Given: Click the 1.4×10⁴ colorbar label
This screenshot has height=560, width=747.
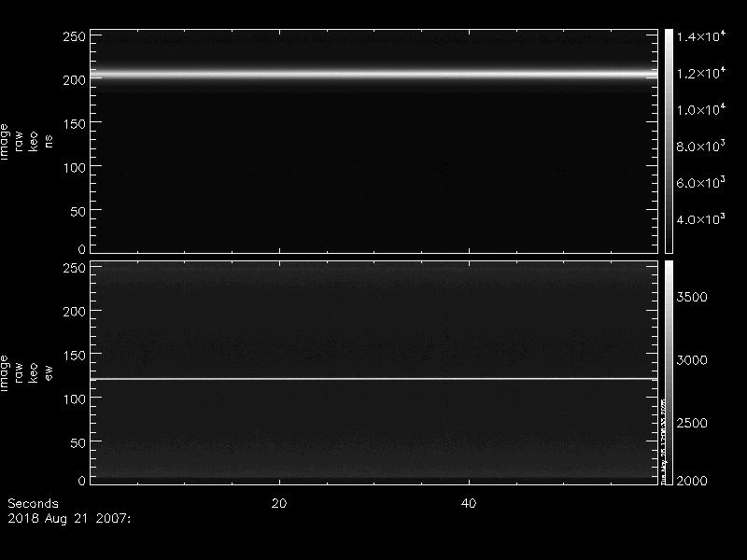Looking at the screenshot, I should point(701,36).
